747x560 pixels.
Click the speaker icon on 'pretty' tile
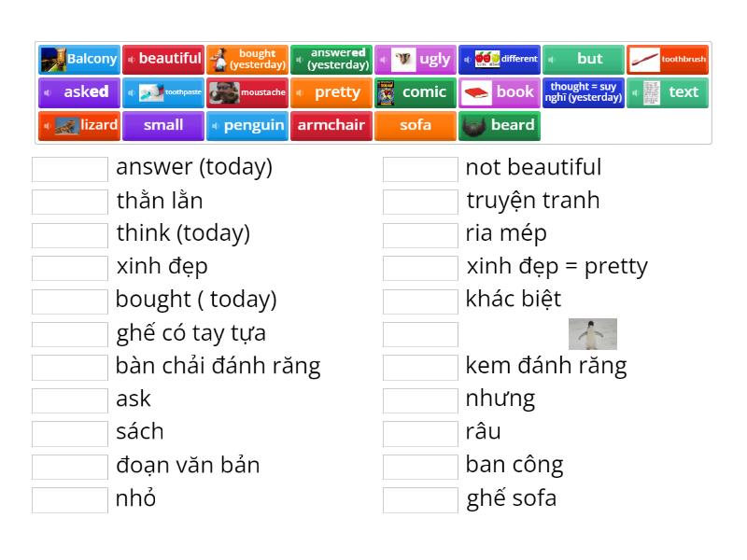(x=300, y=93)
